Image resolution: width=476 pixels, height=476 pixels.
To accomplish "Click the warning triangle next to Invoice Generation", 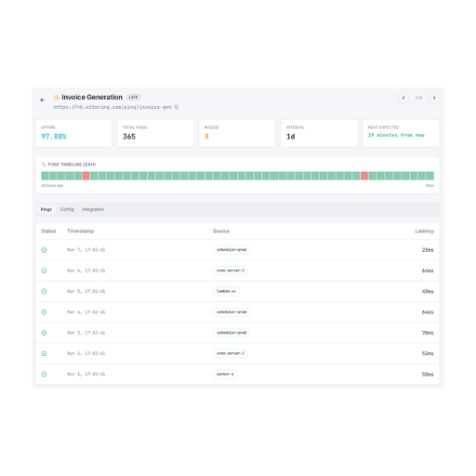I will click(56, 98).
